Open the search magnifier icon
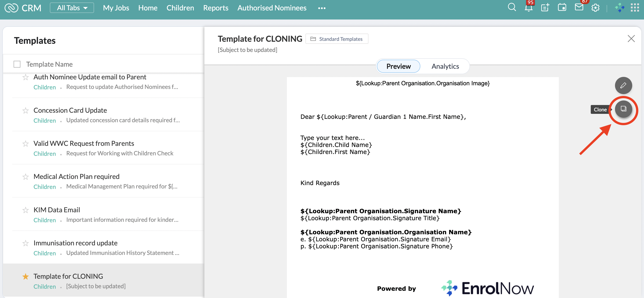 click(x=512, y=7)
